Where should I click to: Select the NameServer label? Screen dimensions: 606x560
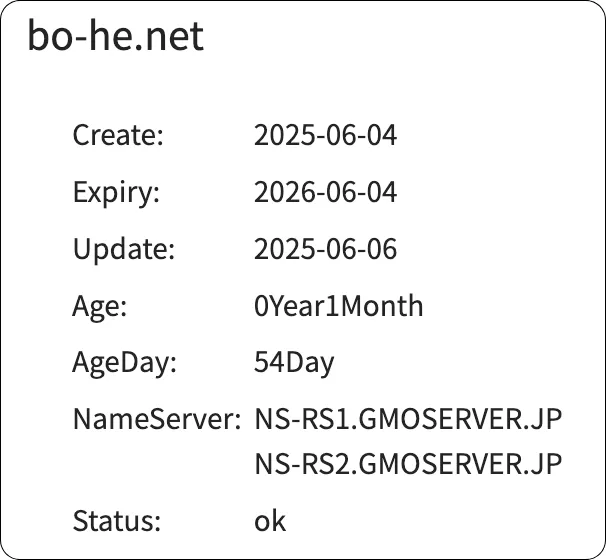pyautogui.click(x=156, y=420)
